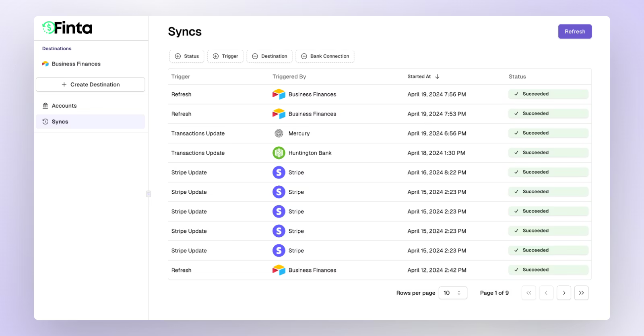Screen dimensions: 644x336
Task: Click the Create Destination button
Action: pos(91,84)
